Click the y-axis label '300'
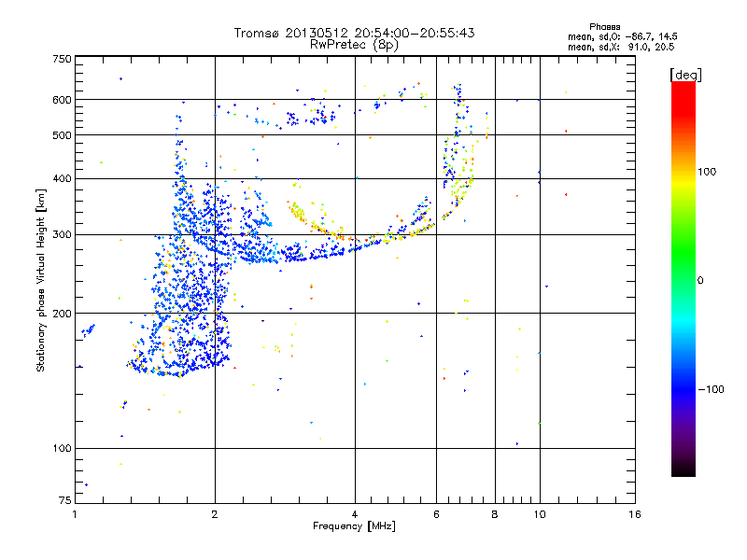 coord(62,235)
